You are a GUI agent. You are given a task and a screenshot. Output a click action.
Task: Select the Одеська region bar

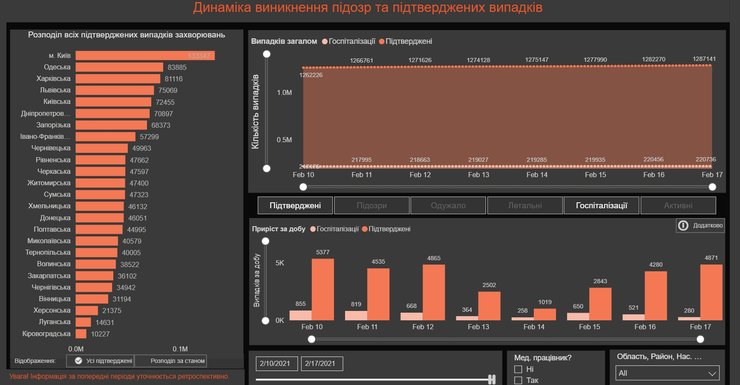click(119, 67)
